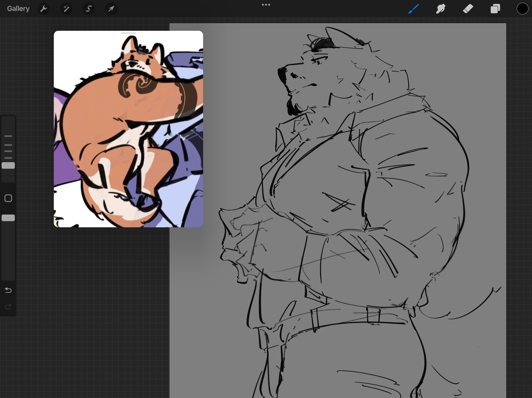532x398 pixels.
Task: Open the black color picker circle
Action: [522, 9]
